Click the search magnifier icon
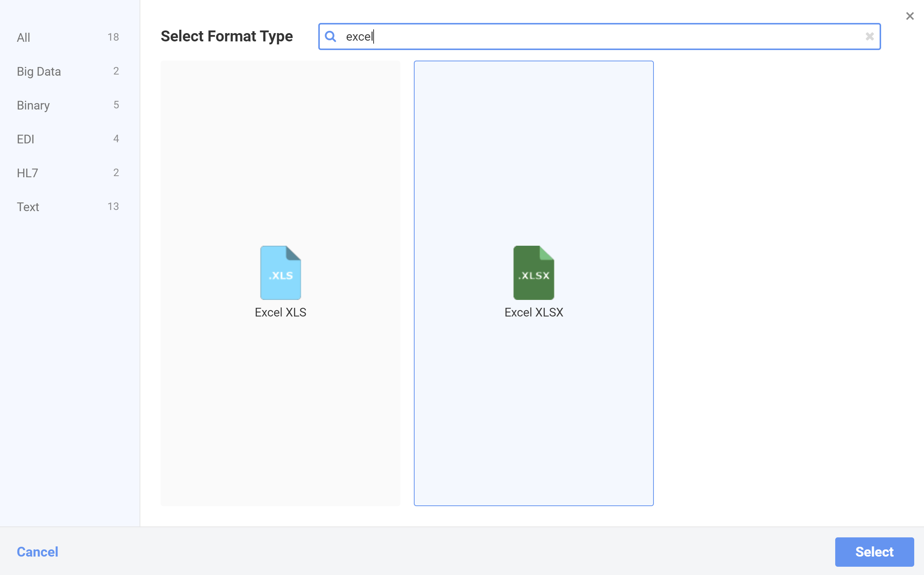 (x=330, y=37)
